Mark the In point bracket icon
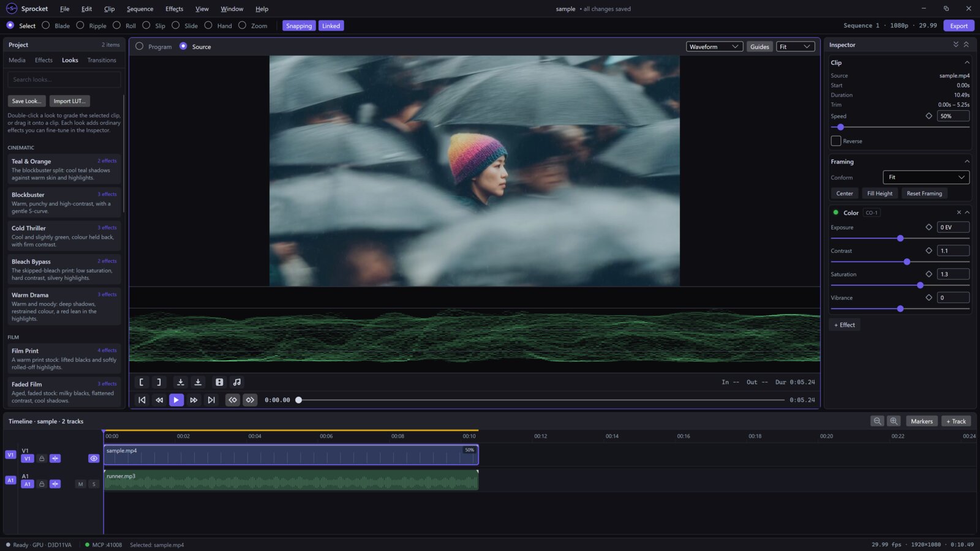980x551 pixels. (x=141, y=382)
